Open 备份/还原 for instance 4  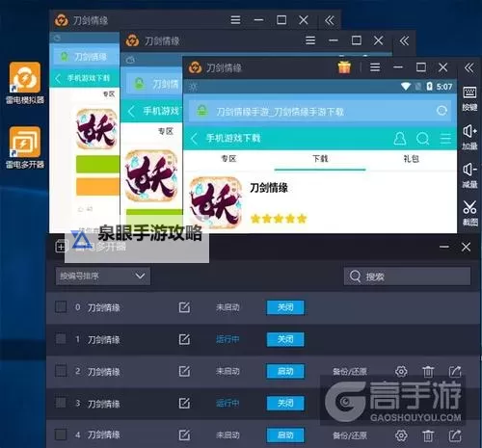coord(350,435)
